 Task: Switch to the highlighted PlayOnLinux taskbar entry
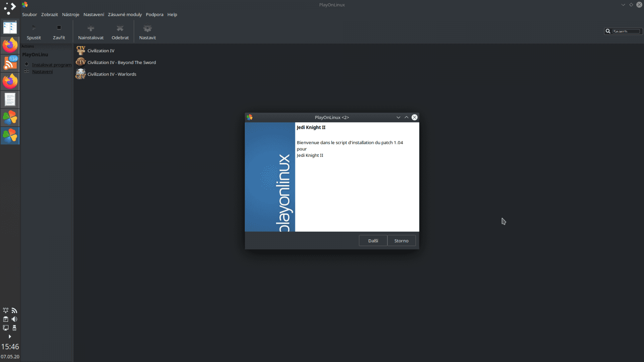coord(10,136)
